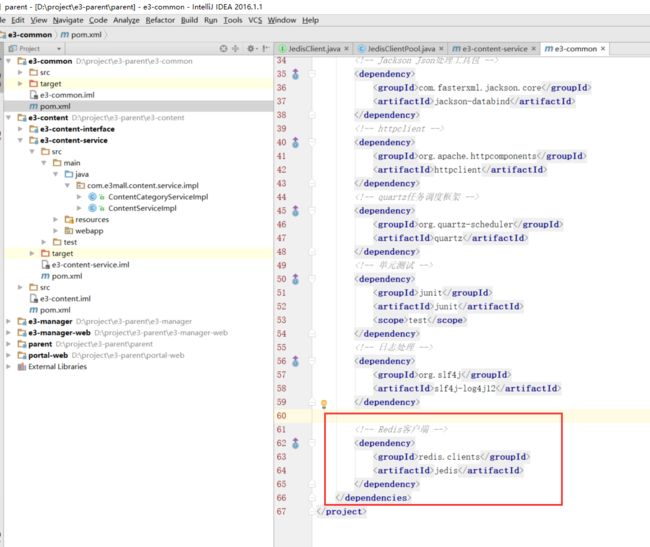Click the ContentServiceImpl class icon

(92, 208)
